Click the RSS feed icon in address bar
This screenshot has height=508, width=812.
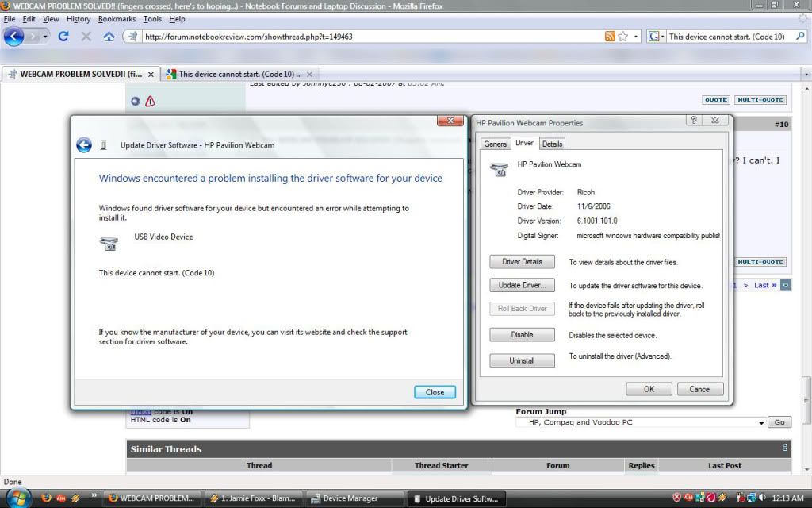point(610,37)
